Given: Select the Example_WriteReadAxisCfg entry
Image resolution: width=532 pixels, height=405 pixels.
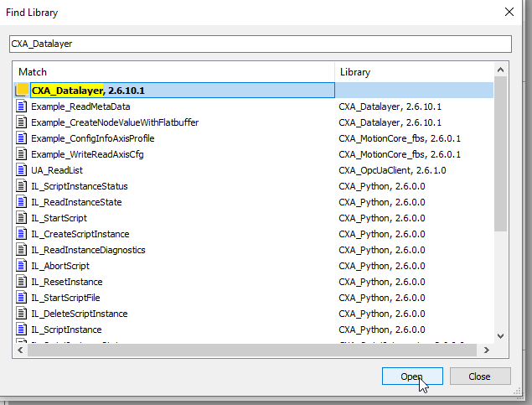Looking at the screenshot, I should click(87, 154).
